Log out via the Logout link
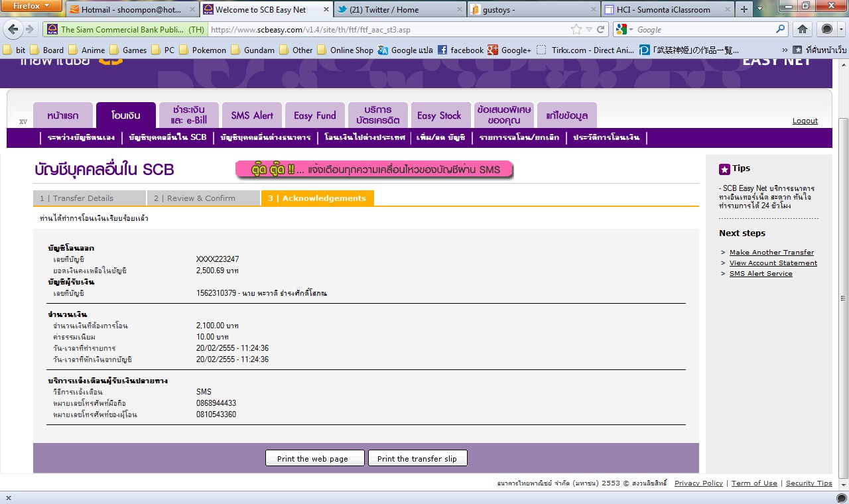This screenshot has height=504, width=849. (805, 121)
